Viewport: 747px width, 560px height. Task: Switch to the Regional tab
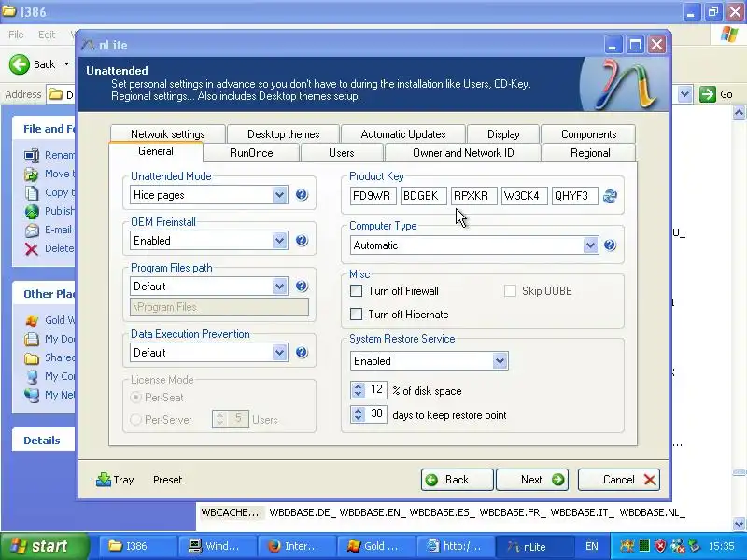point(590,153)
